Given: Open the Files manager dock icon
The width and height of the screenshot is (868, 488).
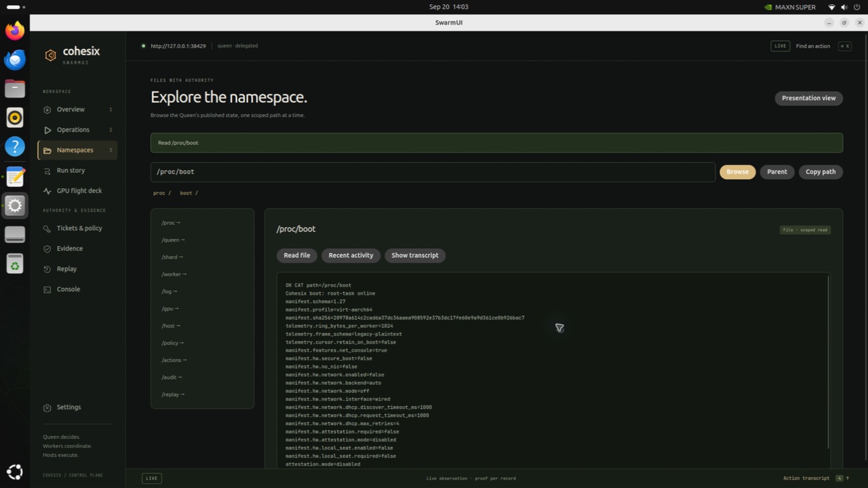Looking at the screenshot, I should pyautogui.click(x=15, y=88).
